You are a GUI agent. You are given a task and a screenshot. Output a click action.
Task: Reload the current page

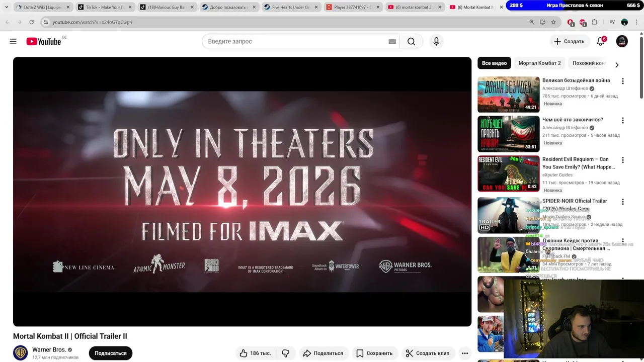point(31,22)
